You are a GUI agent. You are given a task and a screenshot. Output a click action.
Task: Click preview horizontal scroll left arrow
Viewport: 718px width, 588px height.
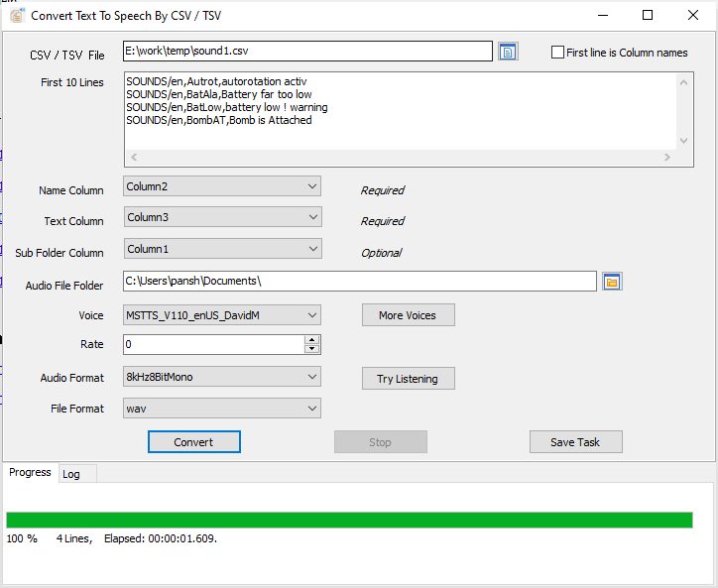click(134, 157)
